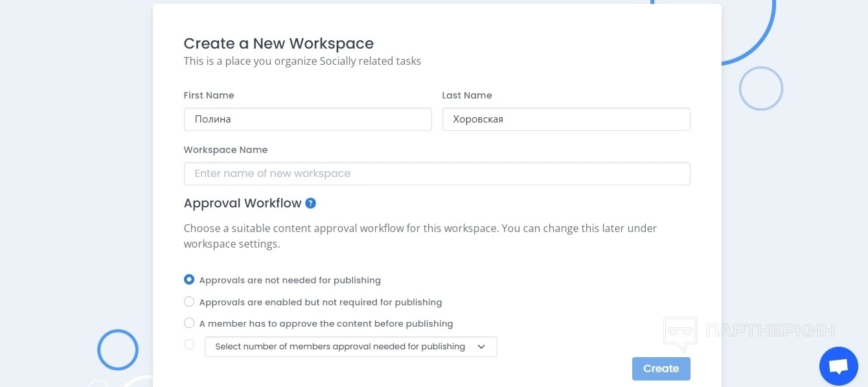Click the Approval Workflow help question-mark icon
Image resolution: width=868 pixels, height=387 pixels.
(311, 204)
